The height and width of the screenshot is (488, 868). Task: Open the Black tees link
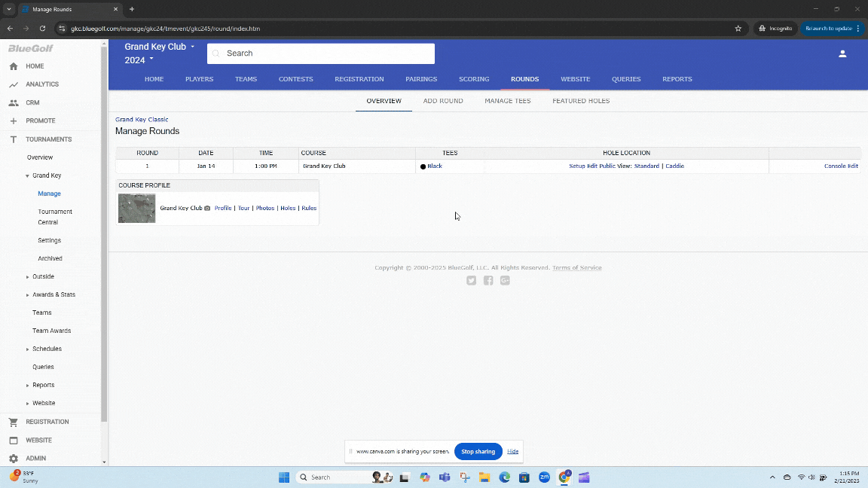point(435,166)
